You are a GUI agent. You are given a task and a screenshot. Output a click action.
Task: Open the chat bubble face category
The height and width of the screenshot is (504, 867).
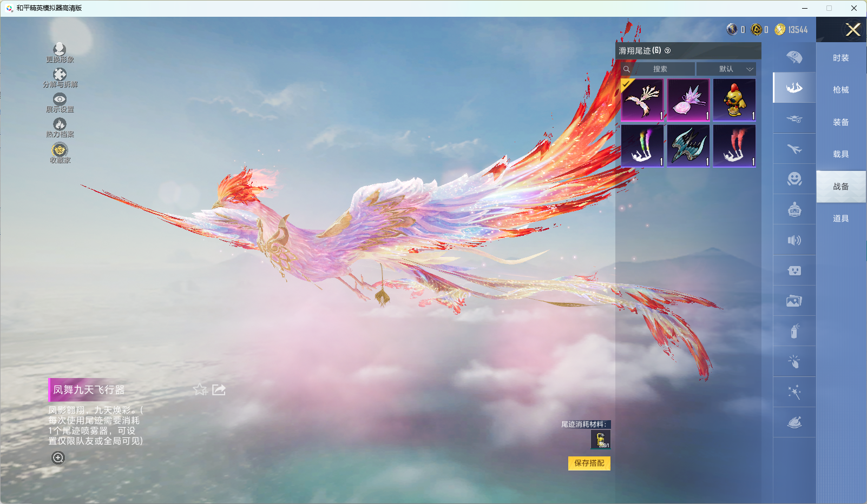click(x=794, y=270)
